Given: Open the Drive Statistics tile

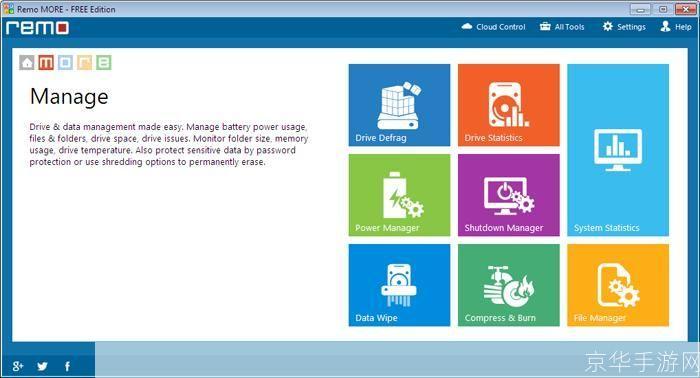Looking at the screenshot, I should pyautogui.click(x=508, y=105).
